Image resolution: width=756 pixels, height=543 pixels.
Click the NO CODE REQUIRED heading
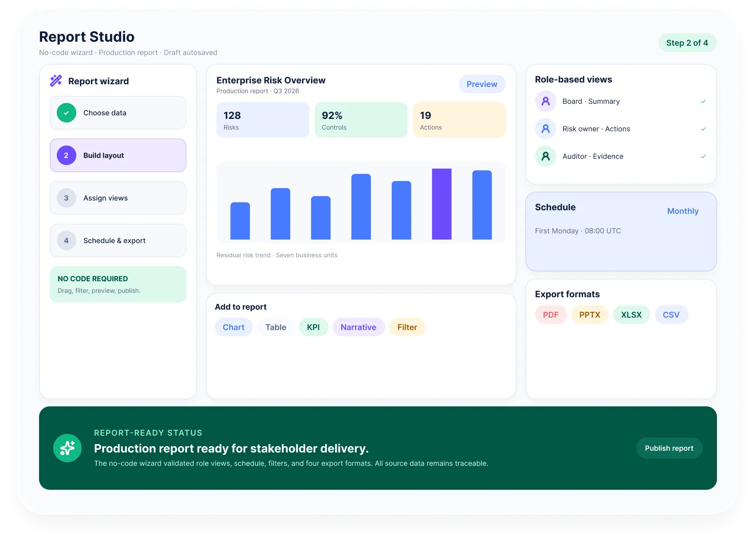93,279
